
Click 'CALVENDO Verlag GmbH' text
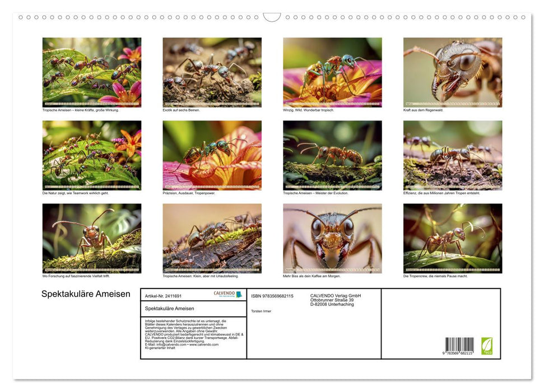[336, 296]
